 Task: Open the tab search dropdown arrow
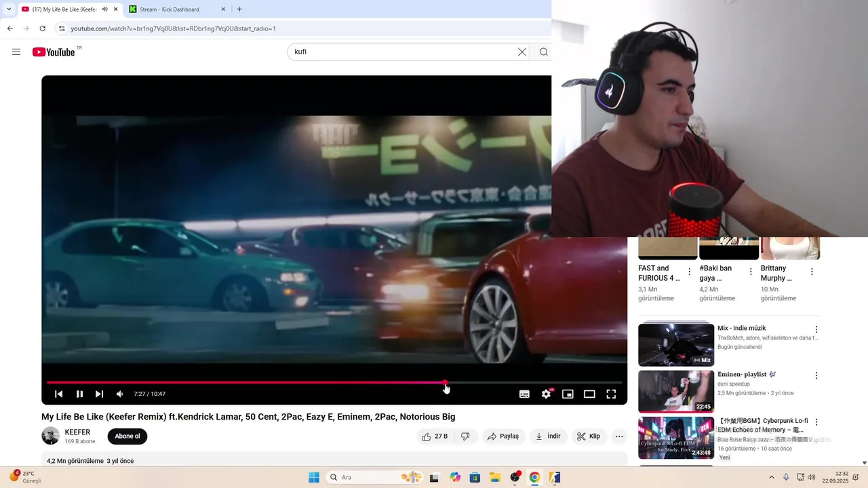coord(9,9)
